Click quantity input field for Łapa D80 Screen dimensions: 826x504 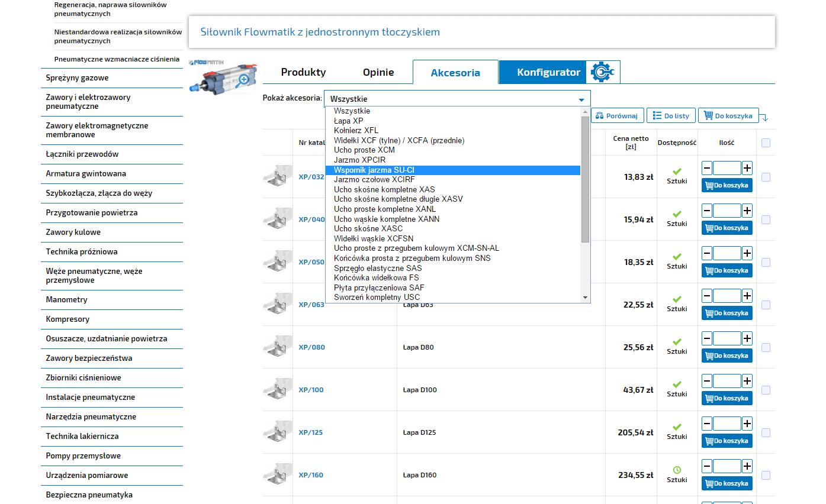pos(727,338)
